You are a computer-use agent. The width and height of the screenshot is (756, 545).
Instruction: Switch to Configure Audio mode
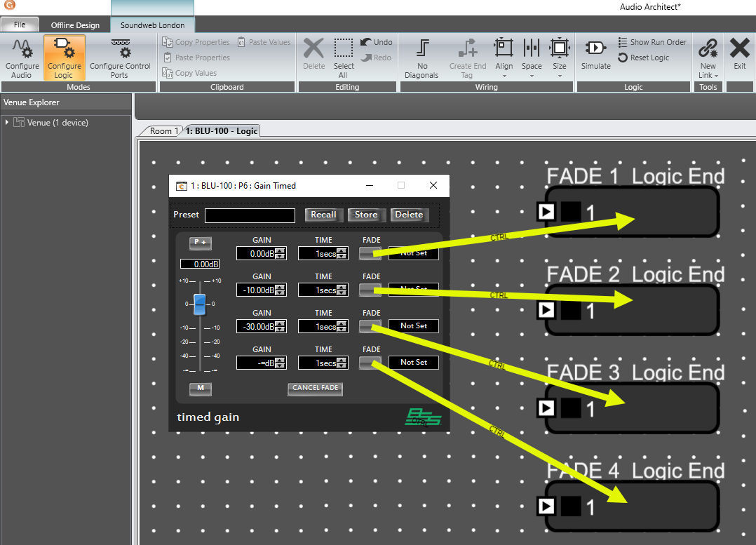(22, 58)
